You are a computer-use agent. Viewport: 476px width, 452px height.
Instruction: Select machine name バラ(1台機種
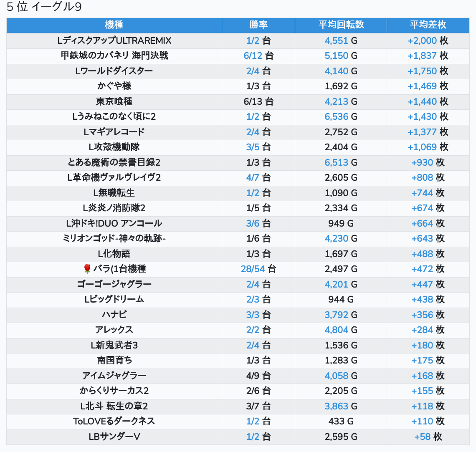coord(119,269)
